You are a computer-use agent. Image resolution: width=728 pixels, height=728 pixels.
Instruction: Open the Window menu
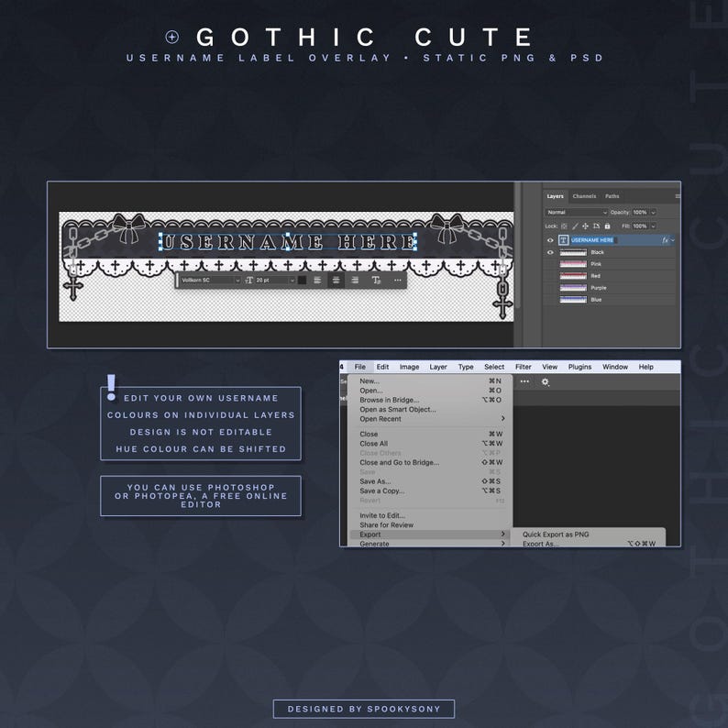pos(615,367)
